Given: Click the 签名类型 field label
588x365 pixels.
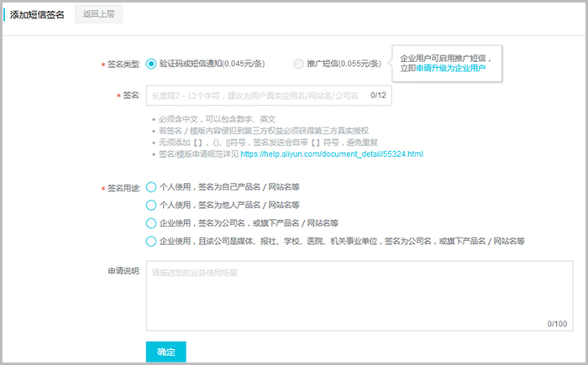Looking at the screenshot, I should coord(123,64).
